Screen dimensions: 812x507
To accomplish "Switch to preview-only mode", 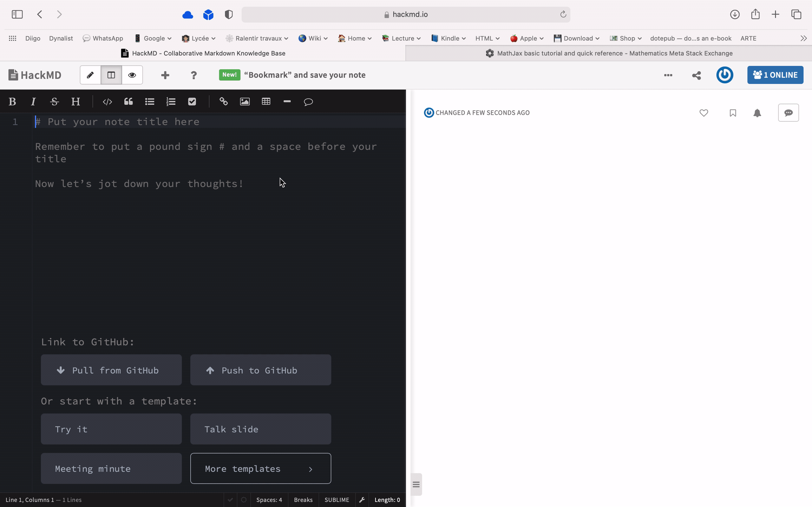I will 132,75.
